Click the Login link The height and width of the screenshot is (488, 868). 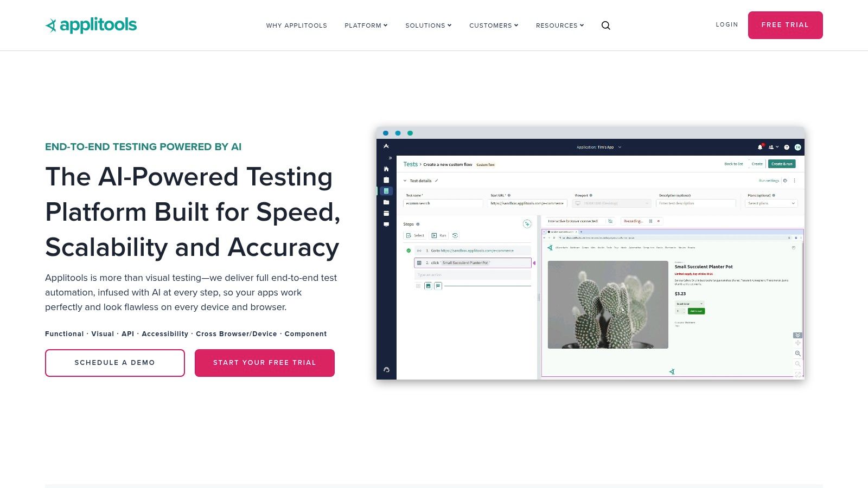726,24
